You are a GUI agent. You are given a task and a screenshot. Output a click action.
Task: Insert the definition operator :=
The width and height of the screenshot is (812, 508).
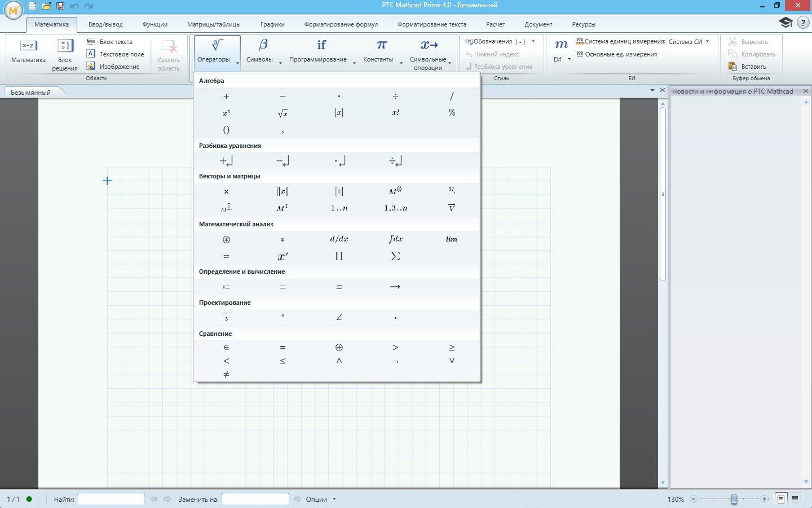tap(226, 287)
